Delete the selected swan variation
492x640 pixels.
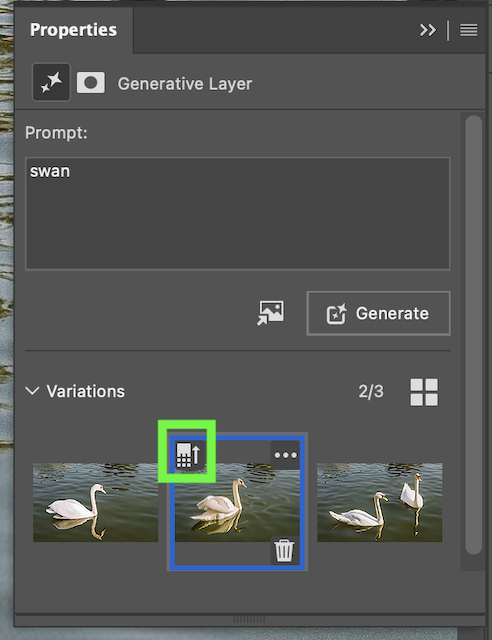284,550
